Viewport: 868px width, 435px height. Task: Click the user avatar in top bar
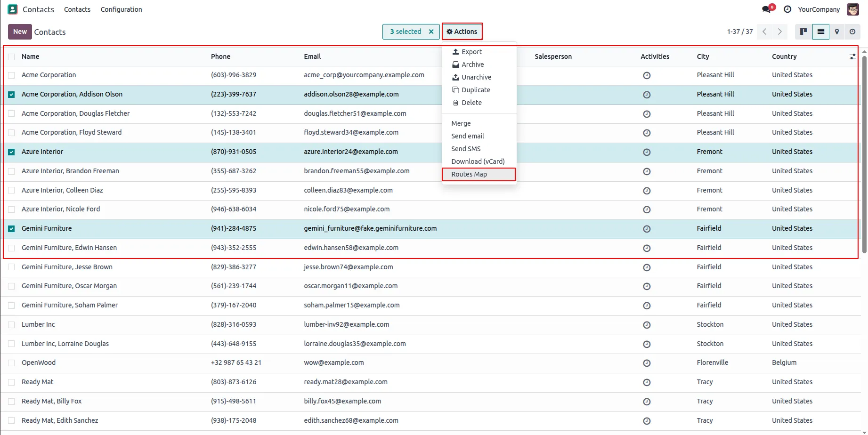pos(853,9)
